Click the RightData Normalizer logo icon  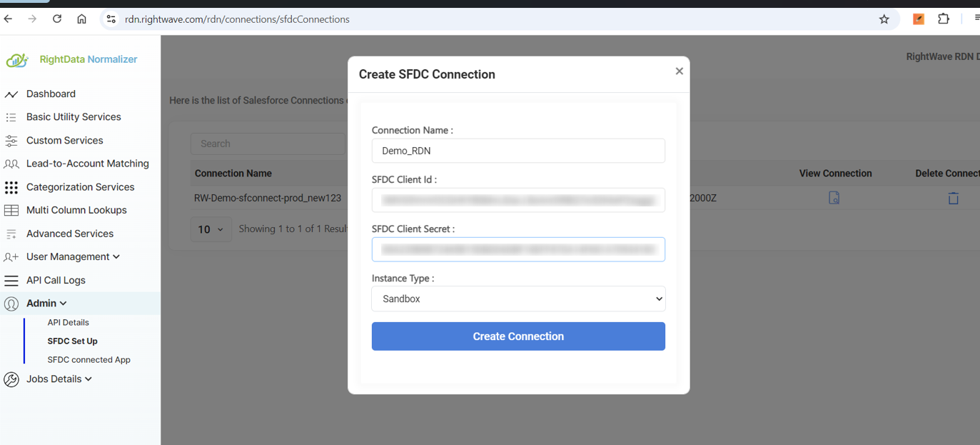pos(17,60)
